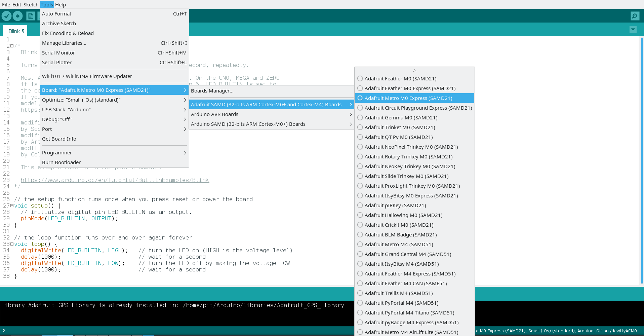The image size is (644, 336).
Task: Create a new sketch via the document icon
Action: click(x=30, y=15)
